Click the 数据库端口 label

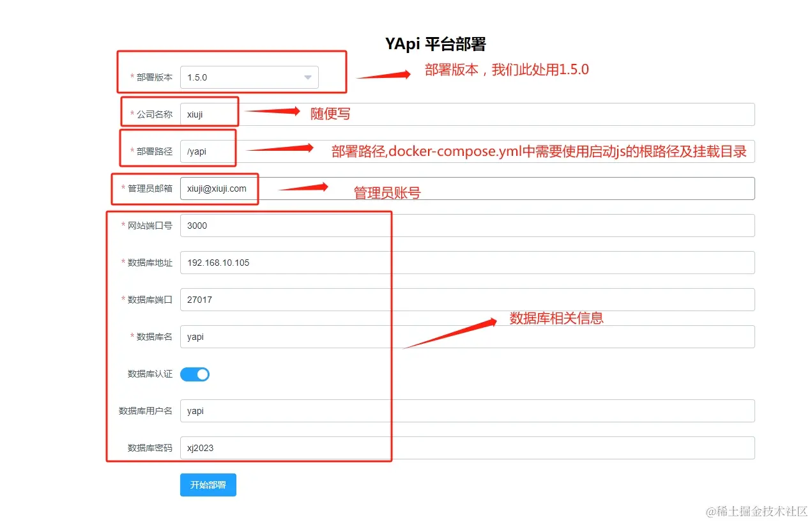(149, 300)
